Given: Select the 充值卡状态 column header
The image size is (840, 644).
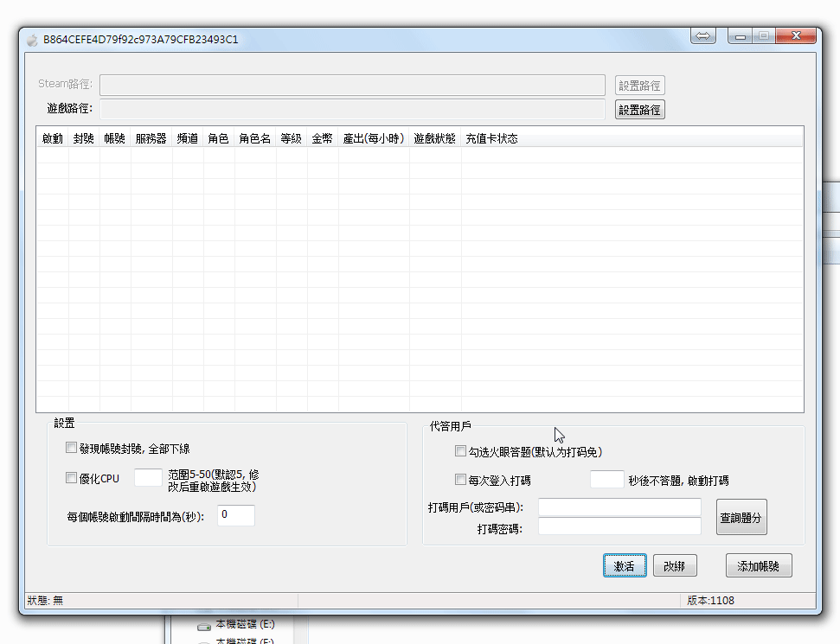Looking at the screenshot, I should click(491, 138).
